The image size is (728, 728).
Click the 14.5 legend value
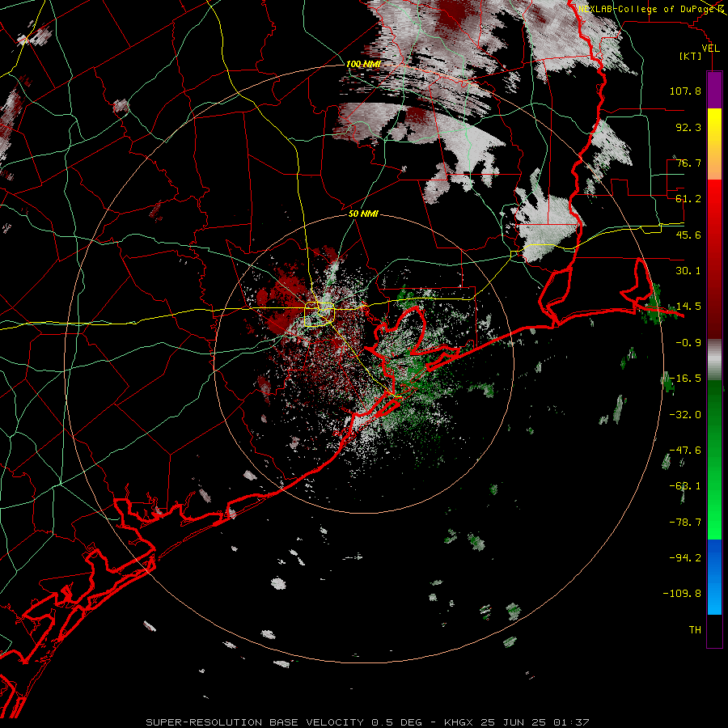[x=688, y=307]
